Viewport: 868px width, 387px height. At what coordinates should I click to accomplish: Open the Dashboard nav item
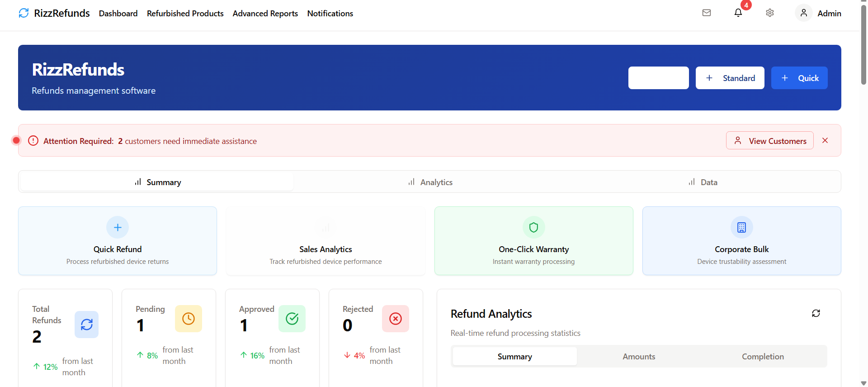click(118, 14)
